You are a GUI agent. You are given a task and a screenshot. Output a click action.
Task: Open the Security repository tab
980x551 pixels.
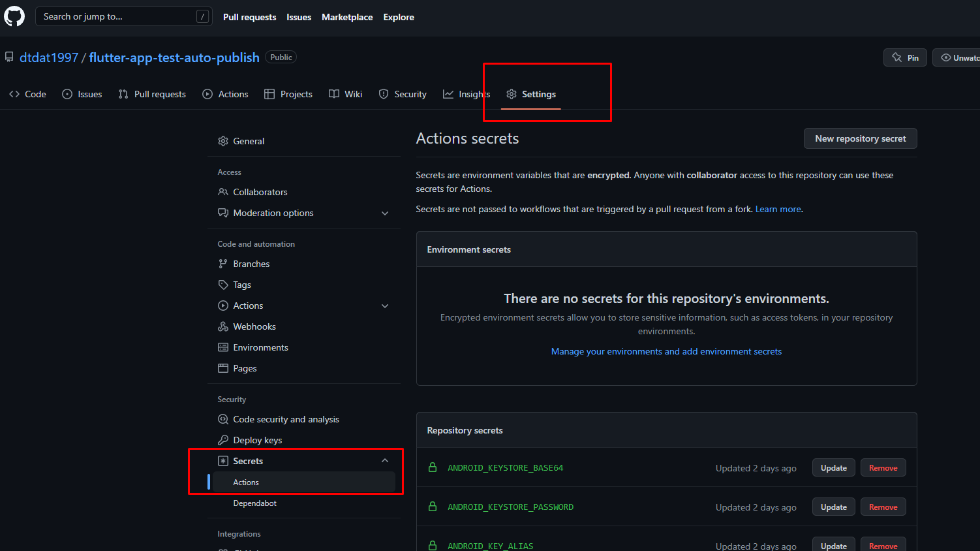coord(403,94)
